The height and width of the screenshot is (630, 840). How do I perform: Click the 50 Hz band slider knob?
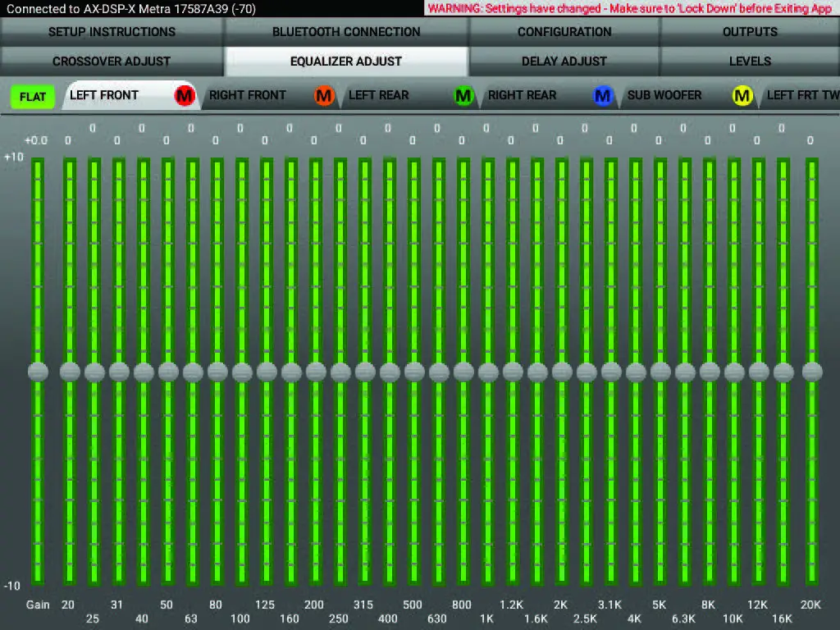pyautogui.click(x=169, y=372)
